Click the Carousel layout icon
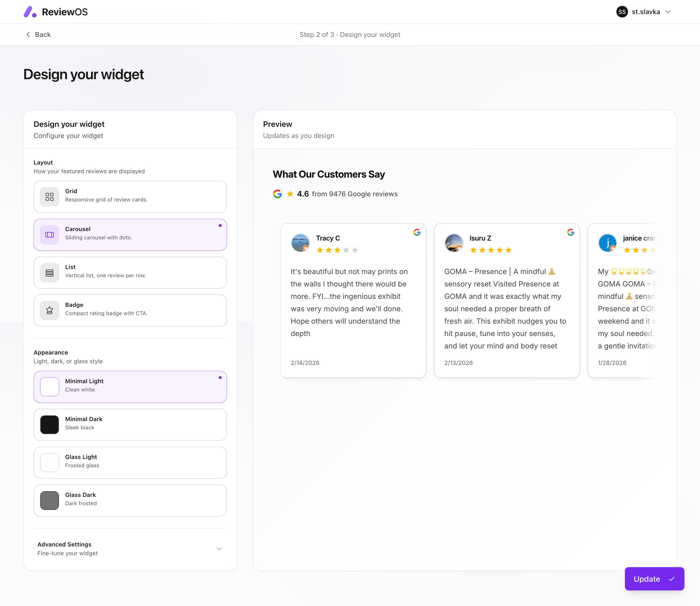The width and height of the screenshot is (700, 606). pyautogui.click(x=49, y=235)
